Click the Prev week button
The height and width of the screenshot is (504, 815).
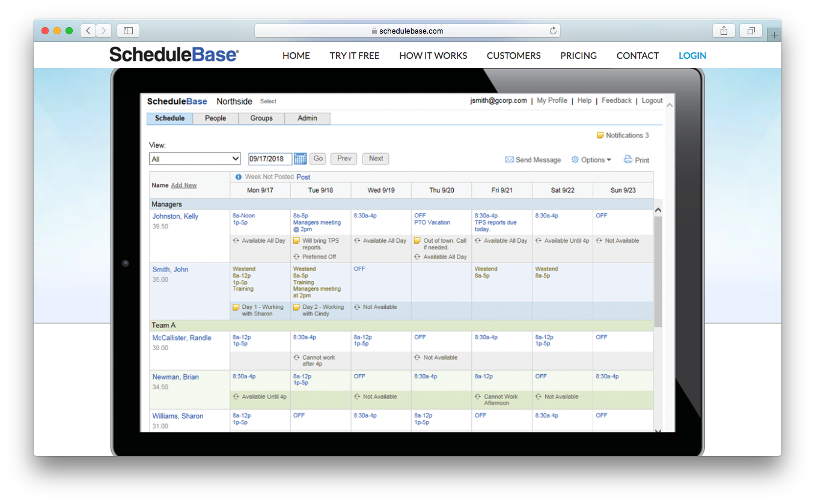(344, 159)
